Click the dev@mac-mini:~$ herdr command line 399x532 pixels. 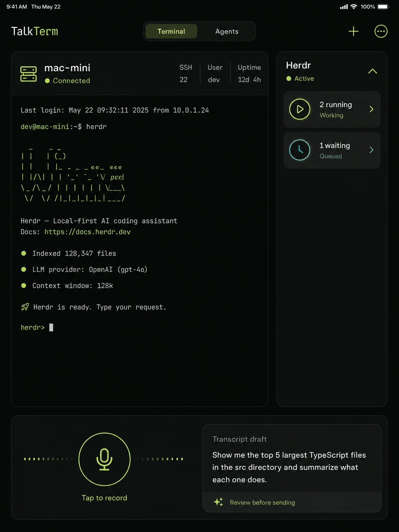64,127
